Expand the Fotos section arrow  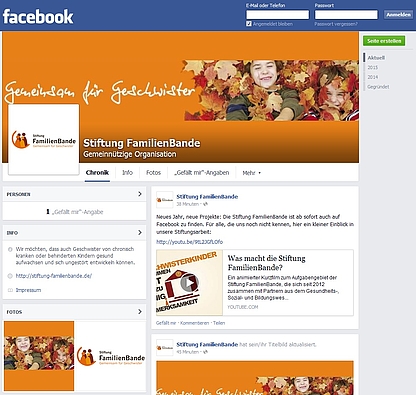click(x=140, y=312)
